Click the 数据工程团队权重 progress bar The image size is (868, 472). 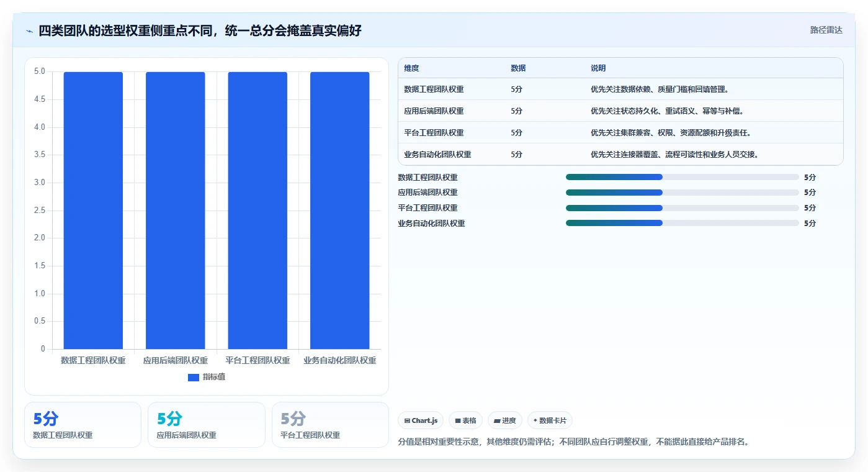[x=682, y=177]
